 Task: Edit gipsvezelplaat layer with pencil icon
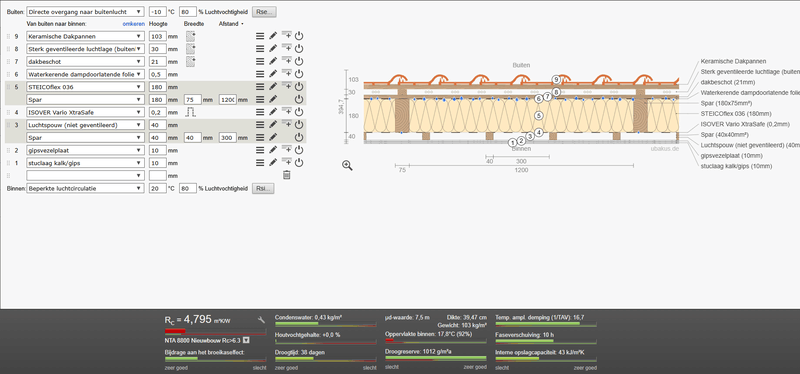(273, 150)
